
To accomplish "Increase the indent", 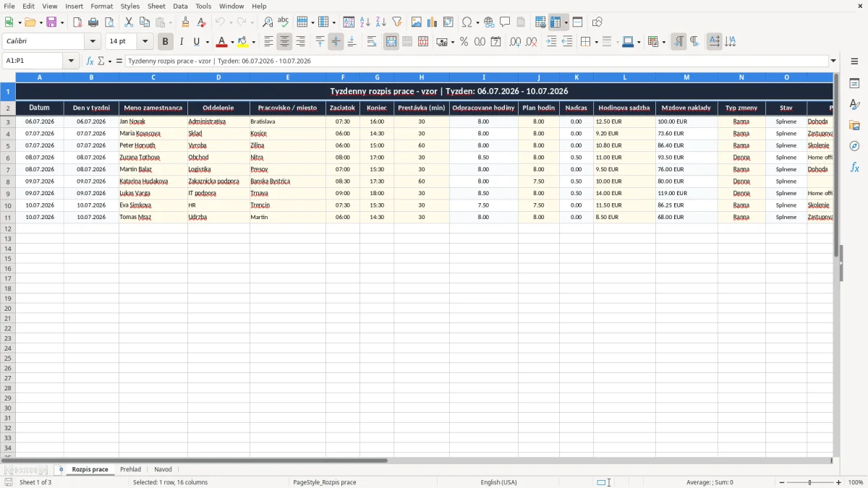I will click(x=551, y=42).
